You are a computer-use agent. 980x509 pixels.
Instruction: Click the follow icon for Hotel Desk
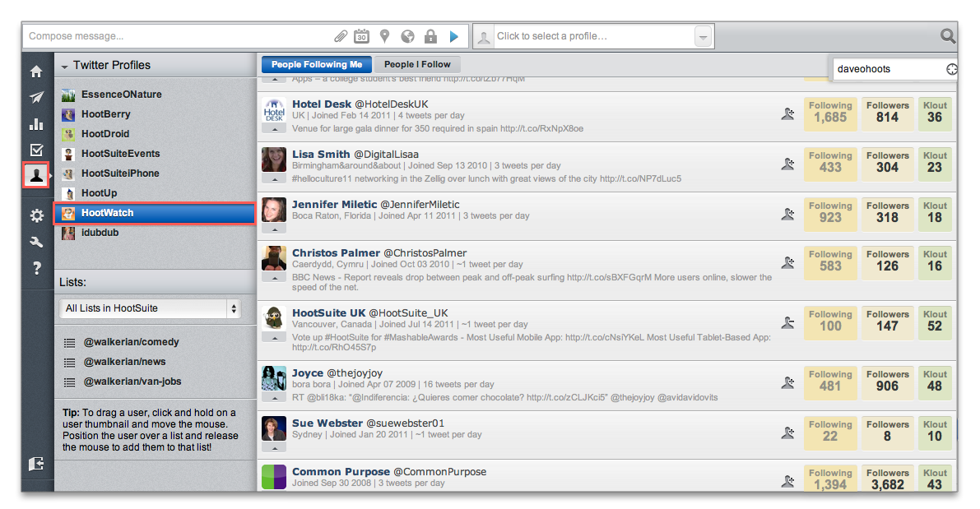787,113
